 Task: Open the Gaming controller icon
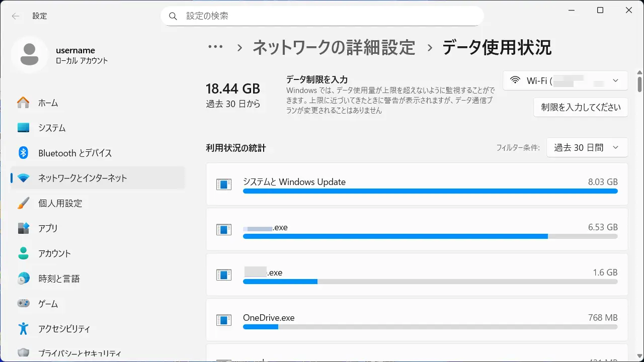point(23,304)
